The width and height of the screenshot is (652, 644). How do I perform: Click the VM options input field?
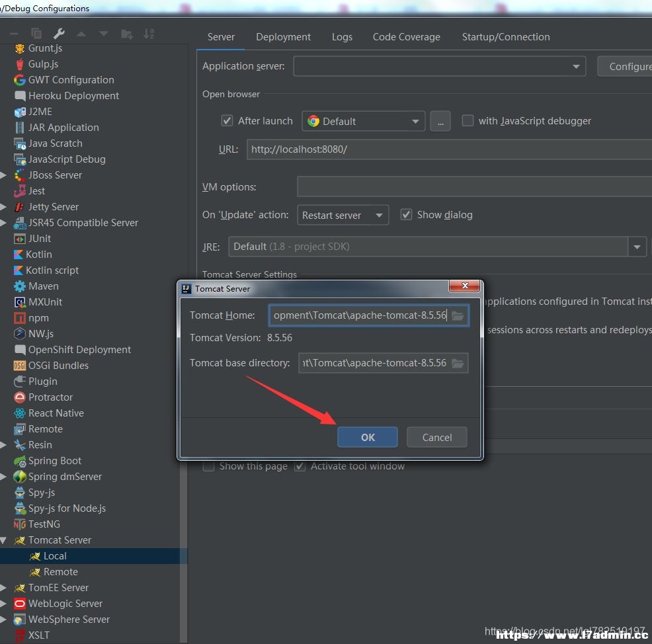pos(474,186)
